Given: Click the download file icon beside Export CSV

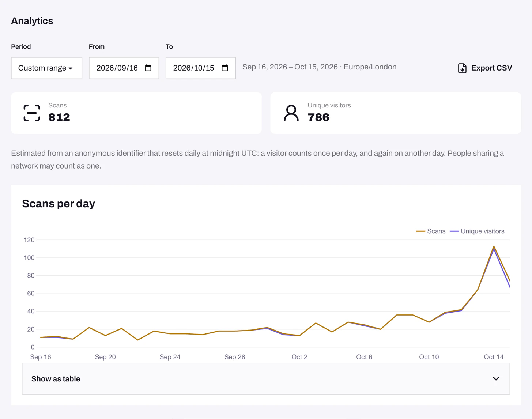Looking at the screenshot, I should pos(462,68).
